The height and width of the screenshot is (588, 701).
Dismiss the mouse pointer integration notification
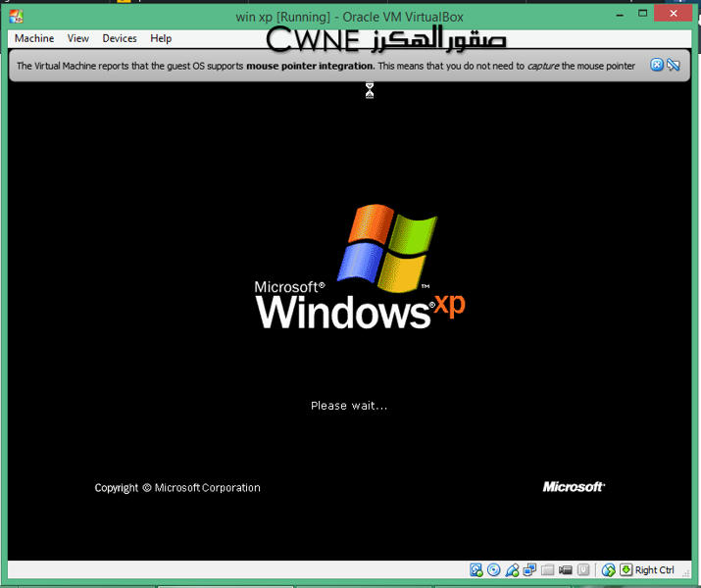(656, 65)
